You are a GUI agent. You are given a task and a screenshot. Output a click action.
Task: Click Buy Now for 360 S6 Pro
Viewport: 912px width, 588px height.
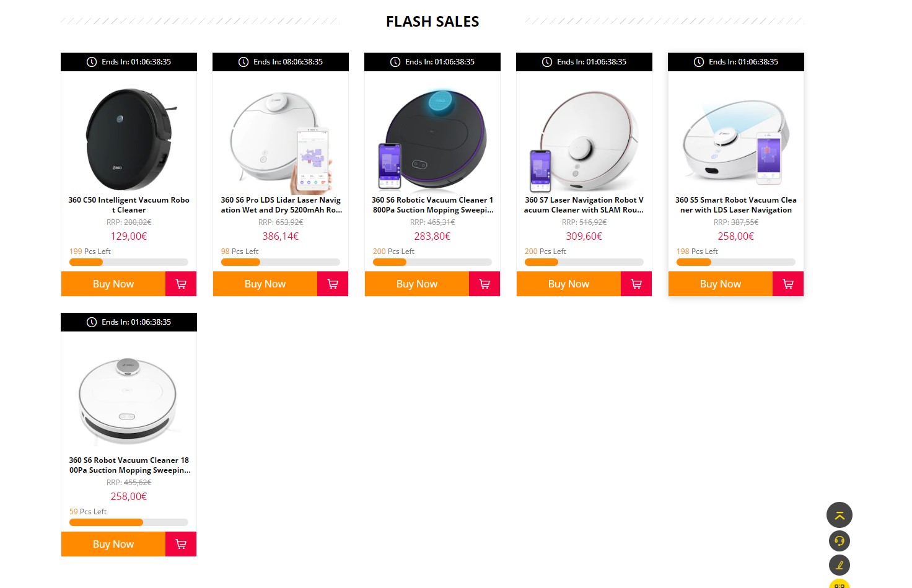click(x=265, y=284)
